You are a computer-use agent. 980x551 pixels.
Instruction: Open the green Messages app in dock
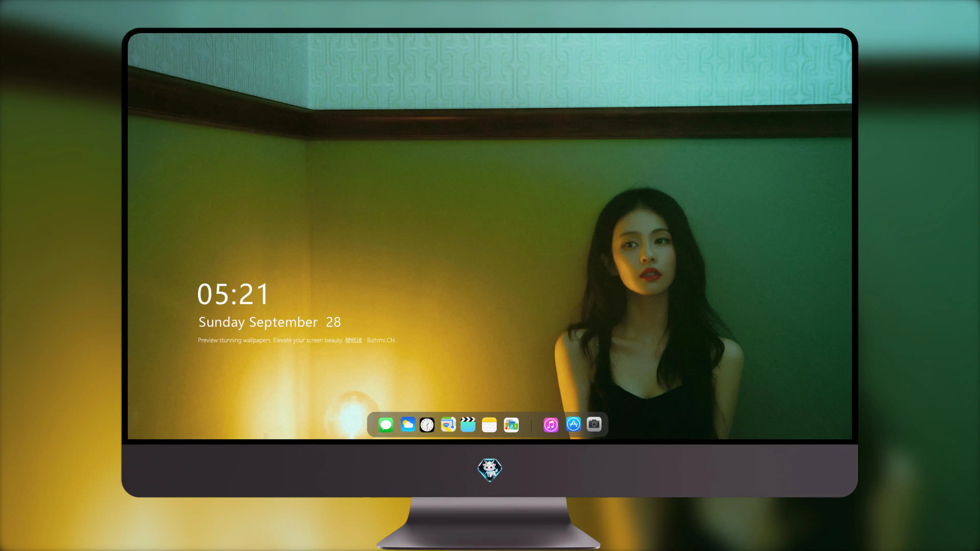coord(386,425)
